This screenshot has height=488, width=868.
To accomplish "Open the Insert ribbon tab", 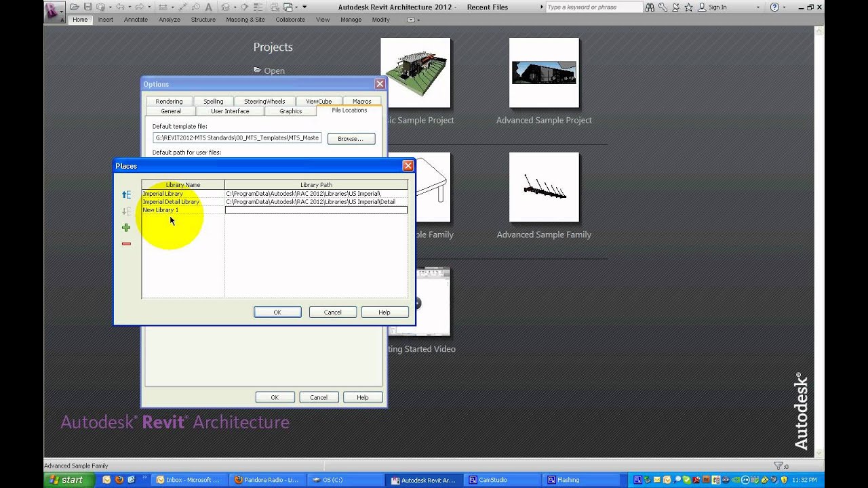I will click(x=106, y=20).
